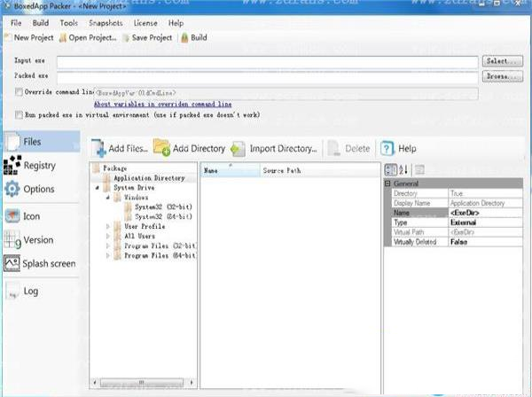The width and height of the screenshot is (532, 397).
Task: Collapse the System Drive tree node
Action: point(98,188)
